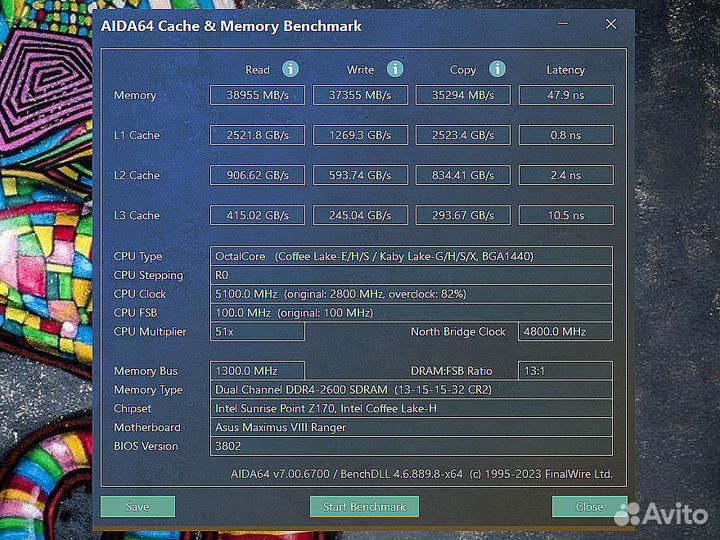Click the Write column header label
720x540 pixels.
coord(360,70)
